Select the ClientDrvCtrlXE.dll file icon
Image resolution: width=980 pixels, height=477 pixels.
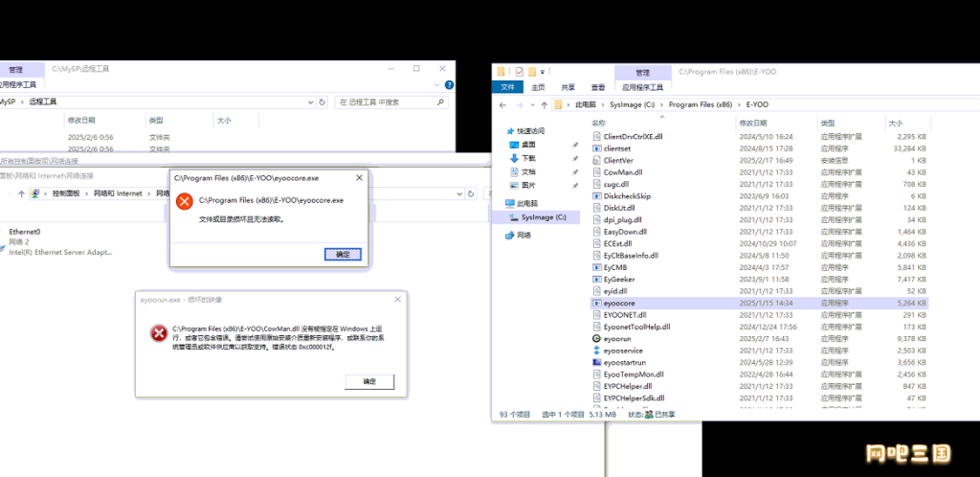[x=596, y=136]
